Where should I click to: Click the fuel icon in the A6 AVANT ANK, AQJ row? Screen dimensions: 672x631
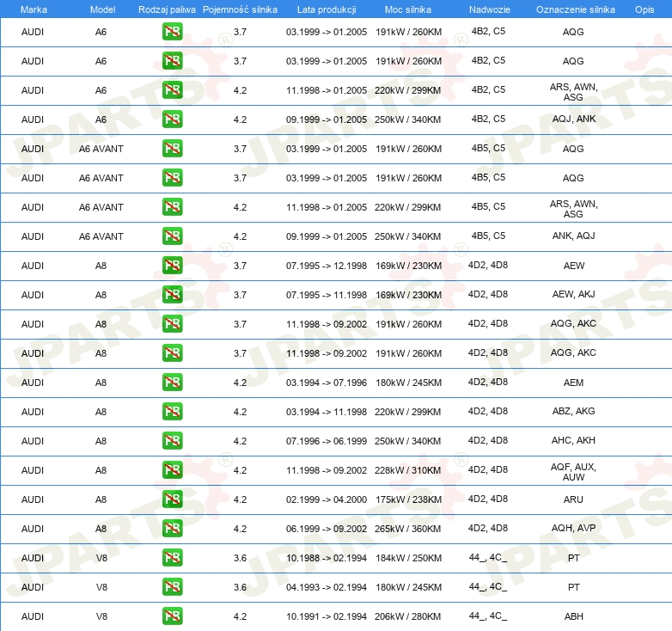(x=172, y=236)
